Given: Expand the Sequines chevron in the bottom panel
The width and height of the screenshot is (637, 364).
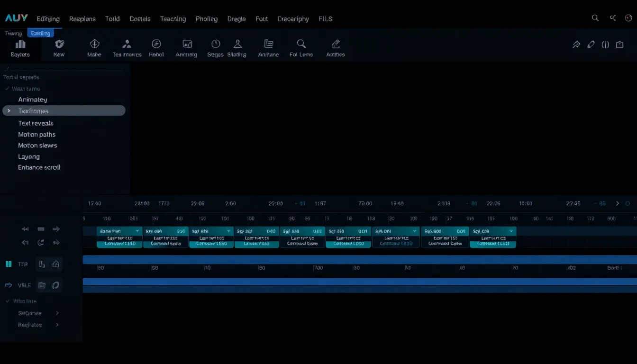Looking at the screenshot, I should click(57, 313).
